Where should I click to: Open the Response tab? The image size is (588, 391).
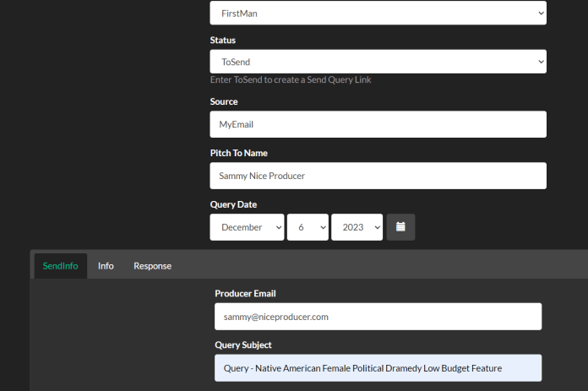(153, 266)
